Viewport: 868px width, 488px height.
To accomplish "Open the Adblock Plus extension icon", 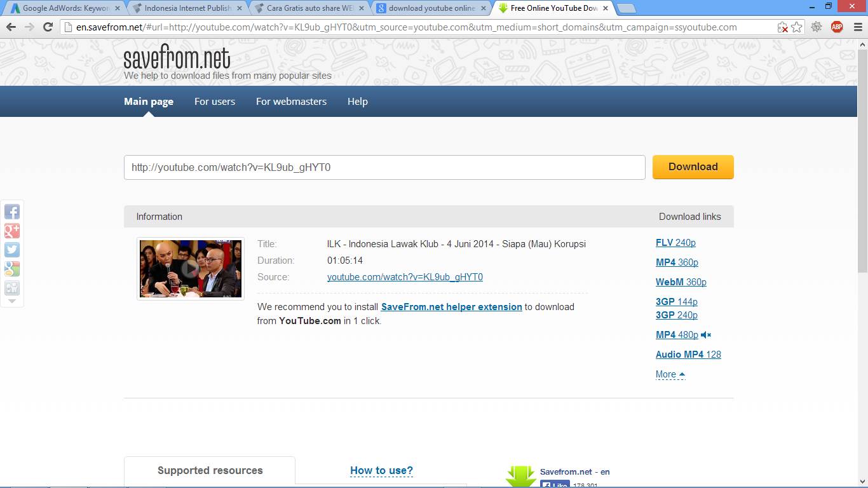I will (x=837, y=27).
